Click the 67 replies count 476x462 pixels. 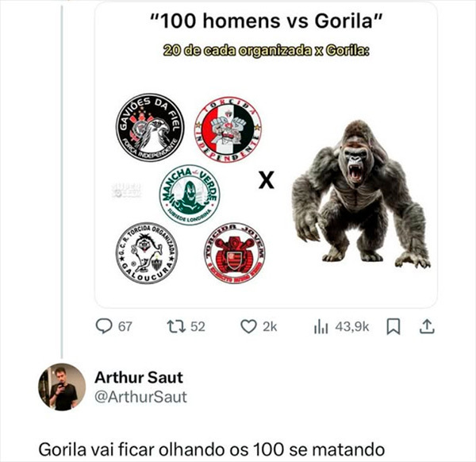125,327
